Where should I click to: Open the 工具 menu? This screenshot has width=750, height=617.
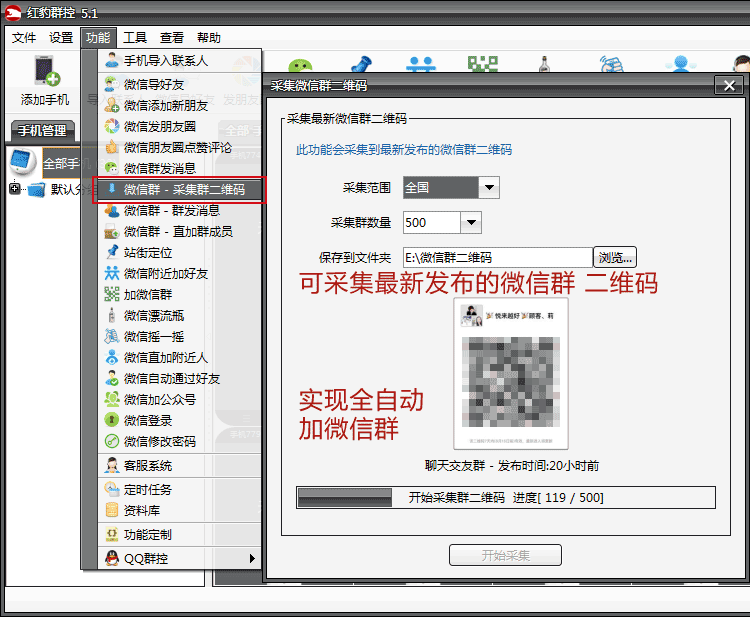[x=135, y=38]
